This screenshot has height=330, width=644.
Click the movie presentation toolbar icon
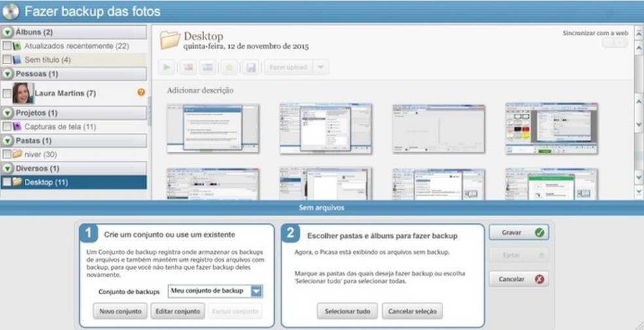(207, 67)
